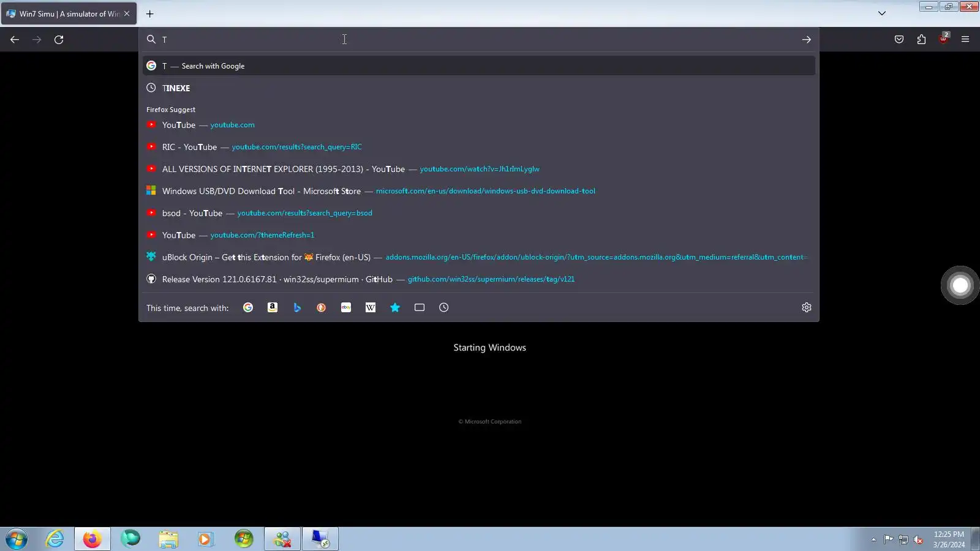Search this time with eBay
Image resolution: width=980 pixels, height=551 pixels.
(x=346, y=307)
